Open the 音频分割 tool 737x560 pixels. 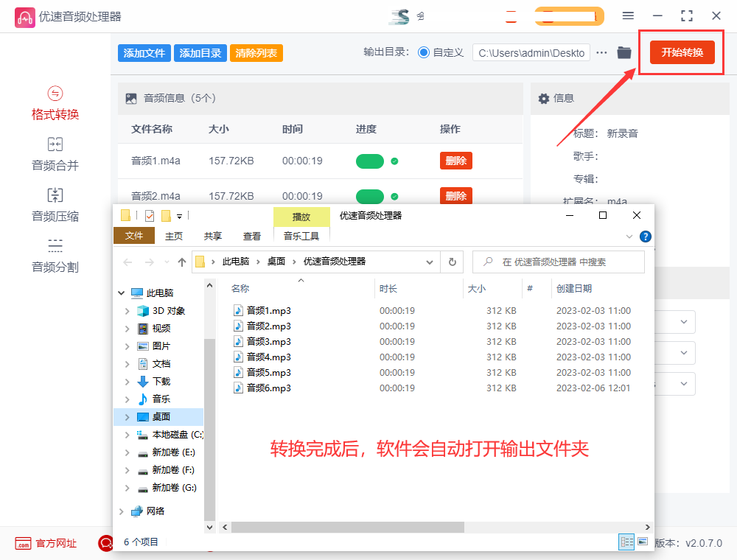(55, 254)
